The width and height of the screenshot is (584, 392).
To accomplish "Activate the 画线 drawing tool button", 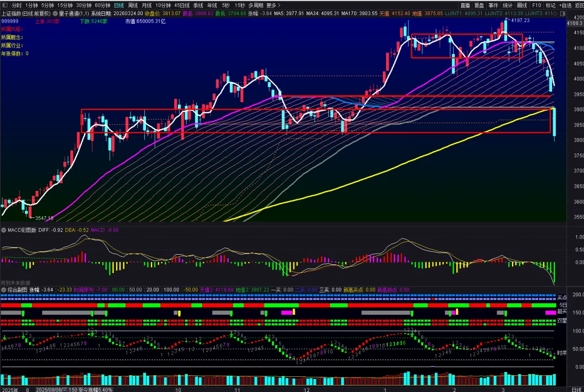I will point(522,5).
